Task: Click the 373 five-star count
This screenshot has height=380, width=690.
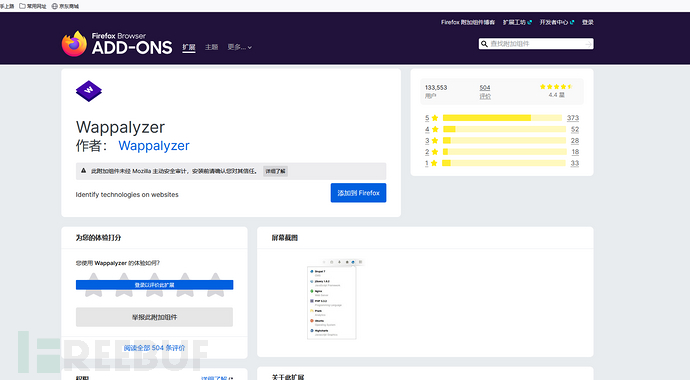Action: tap(573, 118)
